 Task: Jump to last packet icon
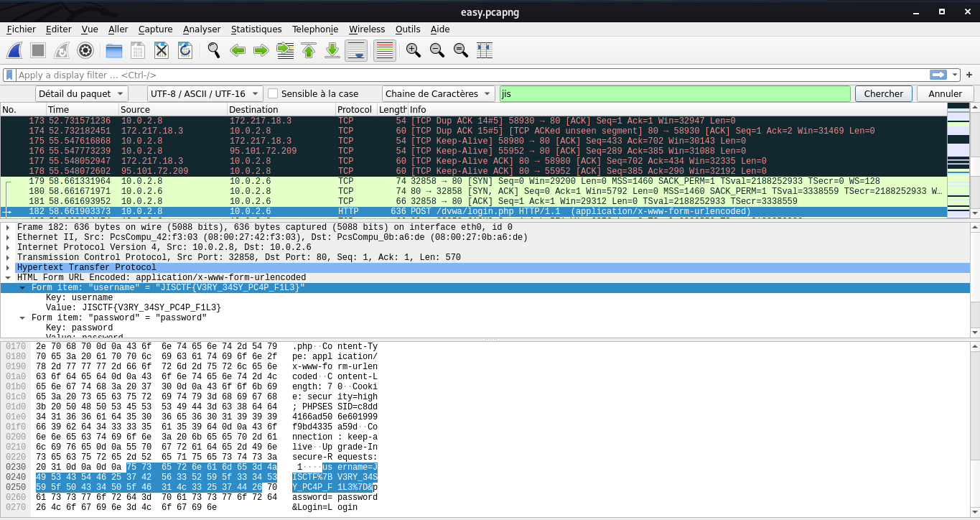[x=332, y=50]
